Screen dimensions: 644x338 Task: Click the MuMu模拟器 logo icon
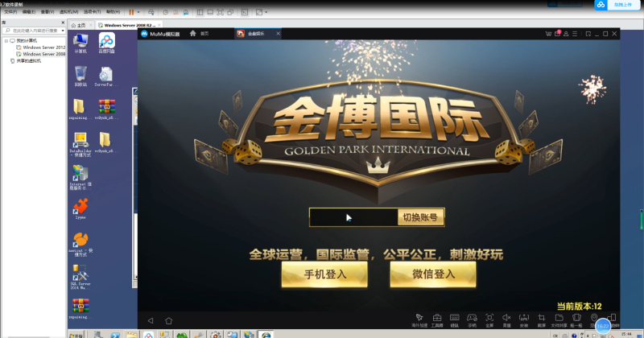144,34
